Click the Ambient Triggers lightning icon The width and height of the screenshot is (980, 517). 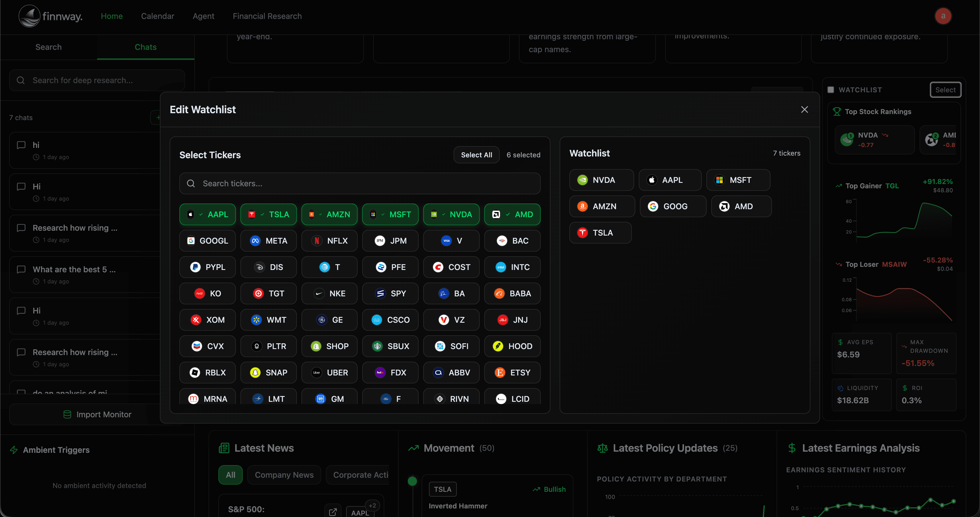click(x=14, y=450)
